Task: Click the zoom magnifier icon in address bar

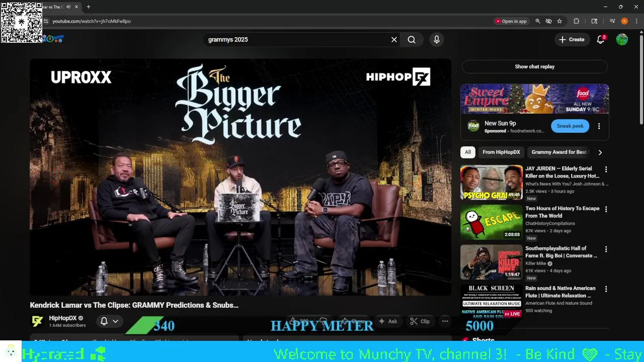Action: [538, 21]
